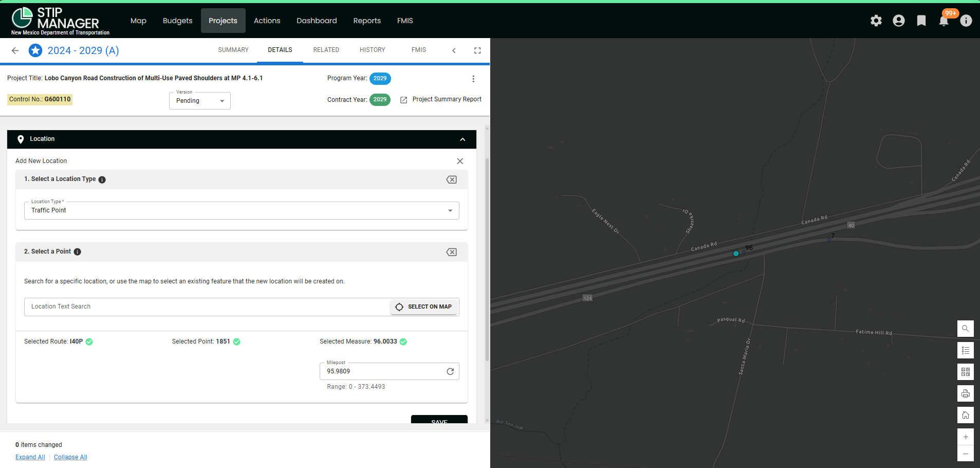The image size is (980, 468).
Task: Open the Projects menu
Action: [x=223, y=21]
